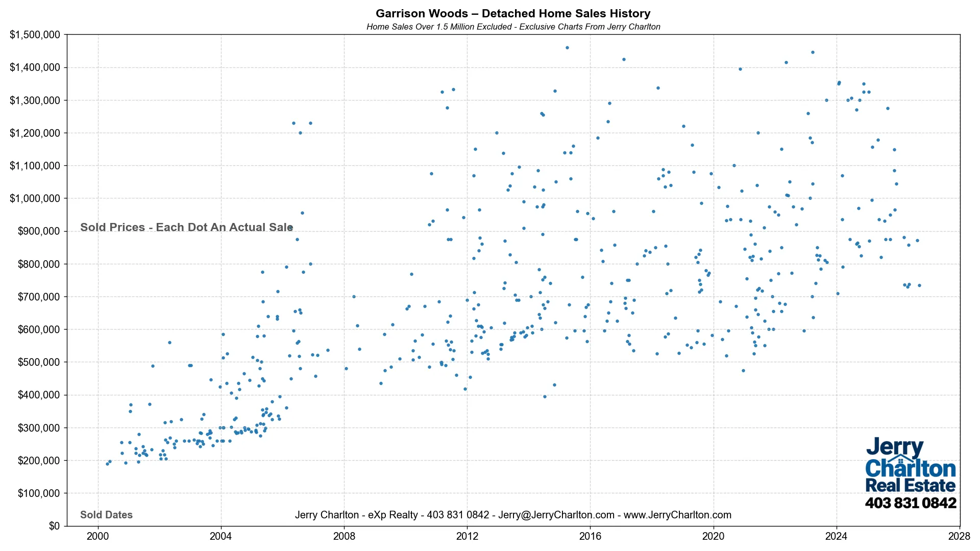Image resolution: width=980 pixels, height=551 pixels.
Task: Click the lowest sale dot near $190,000 in 2000
Action: pos(107,464)
